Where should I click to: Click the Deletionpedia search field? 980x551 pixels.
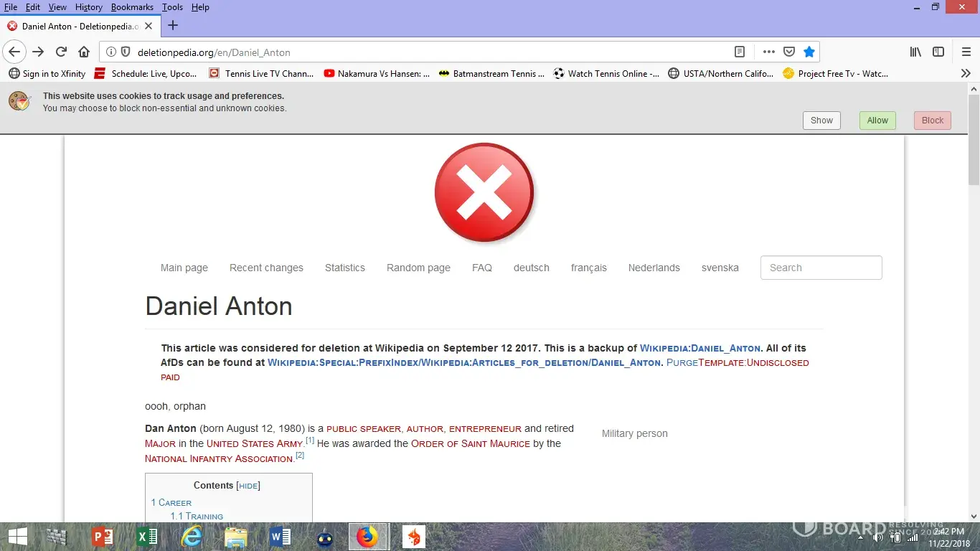pyautogui.click(x=821, y=268)
